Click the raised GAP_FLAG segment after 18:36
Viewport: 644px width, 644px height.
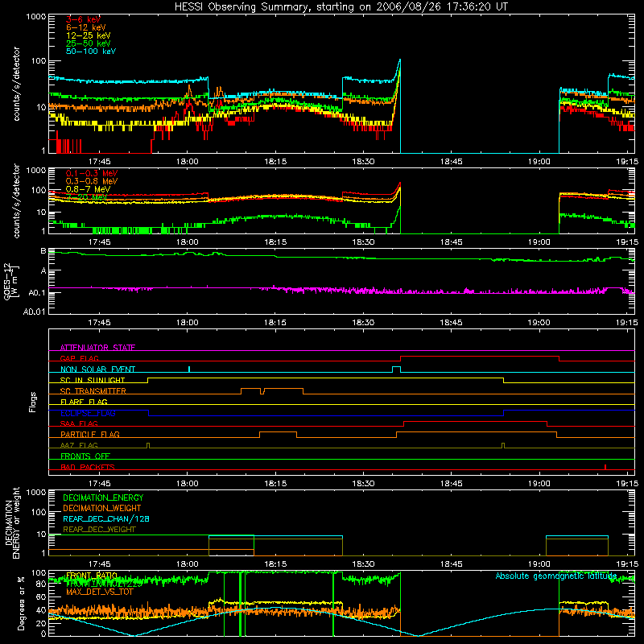tap(479, 357)
